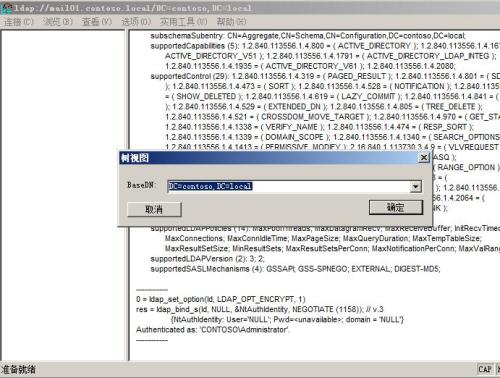Click the subschemaSubentry line in output
This screenshot has width=500, height=378.
308,36
